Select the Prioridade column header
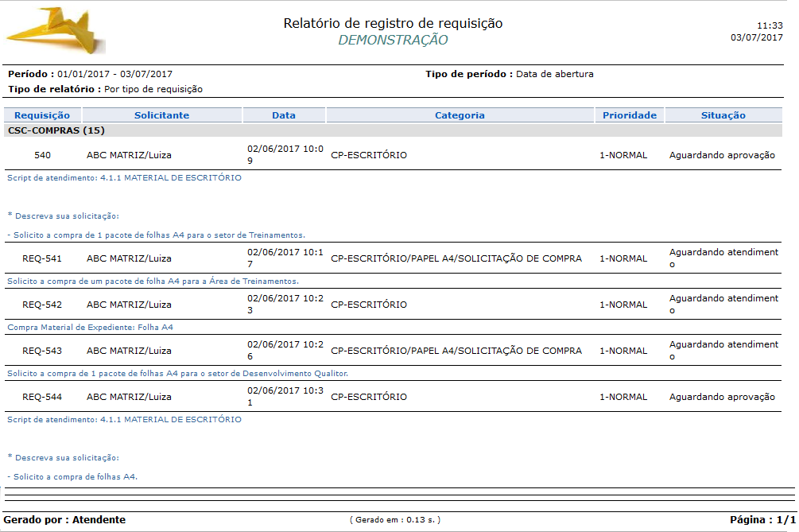799x532 pixels. pos(630,115)
